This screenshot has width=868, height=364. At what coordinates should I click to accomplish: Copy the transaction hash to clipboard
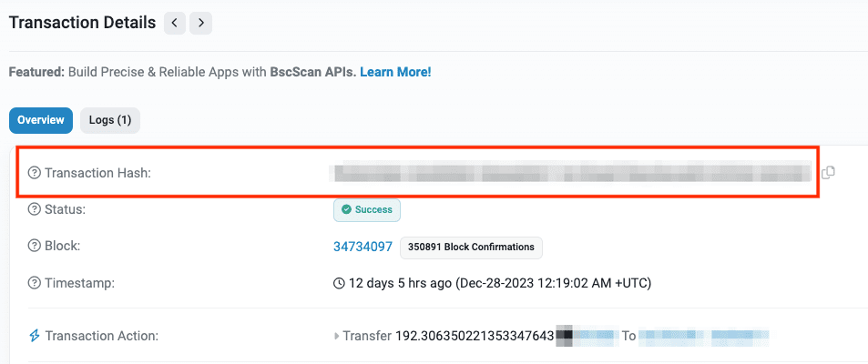tap(828, 173)
